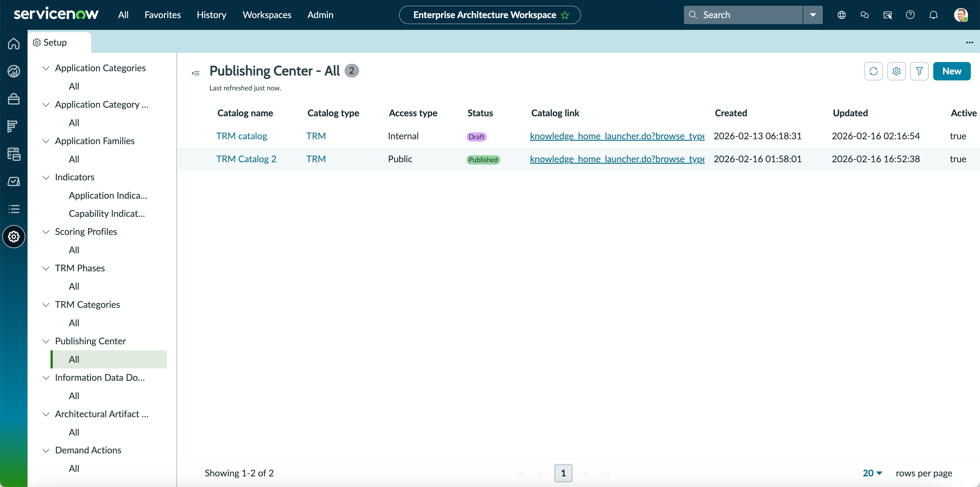980x487 pixels.
Task: Click TRM type link for TRM catalog
Action: tap(316, 136)
